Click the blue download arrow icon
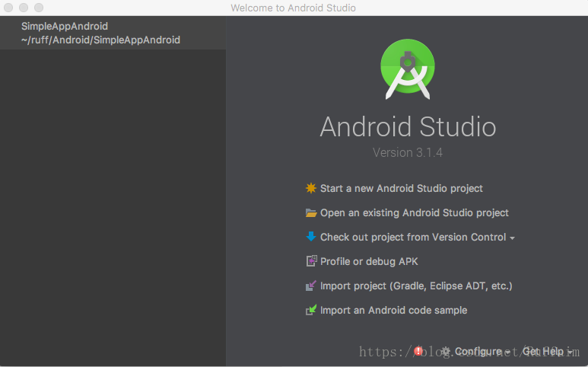Viewport: 588px width, 367px height. (311, 236)
